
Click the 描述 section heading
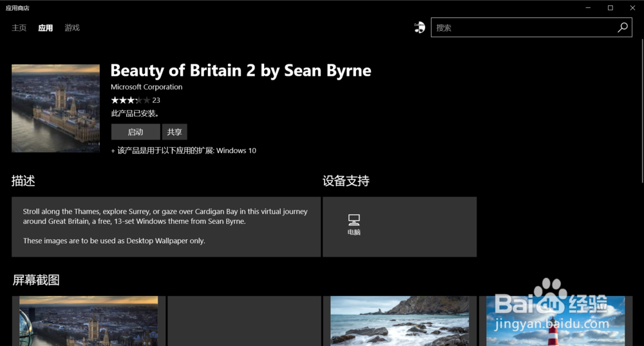click(23, 181)
